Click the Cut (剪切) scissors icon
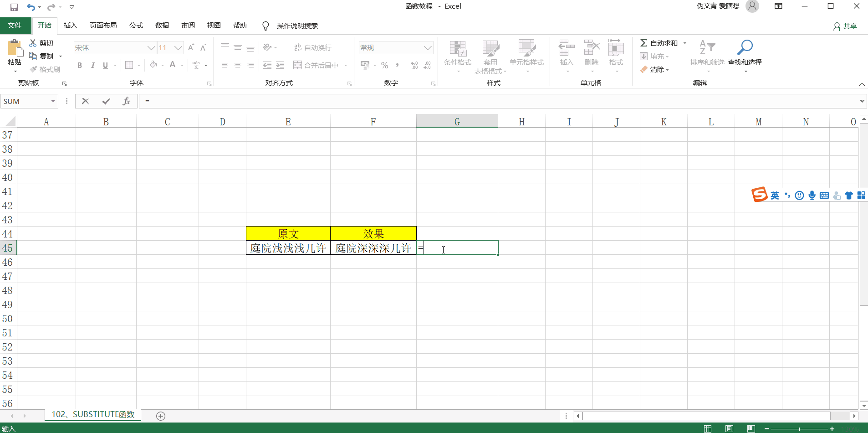The width and height of the screenshot is (868, 433). click(33, 43)
